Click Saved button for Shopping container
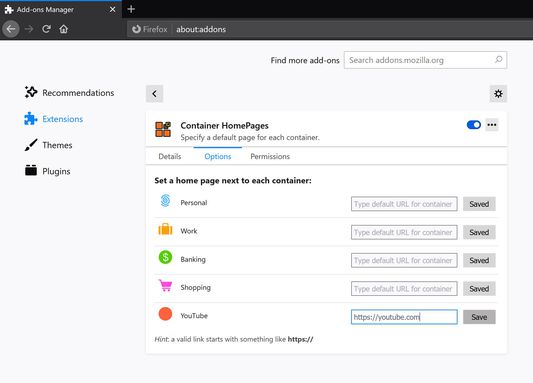The height and width of the screenshot is (383, 533). pos(479,289)
